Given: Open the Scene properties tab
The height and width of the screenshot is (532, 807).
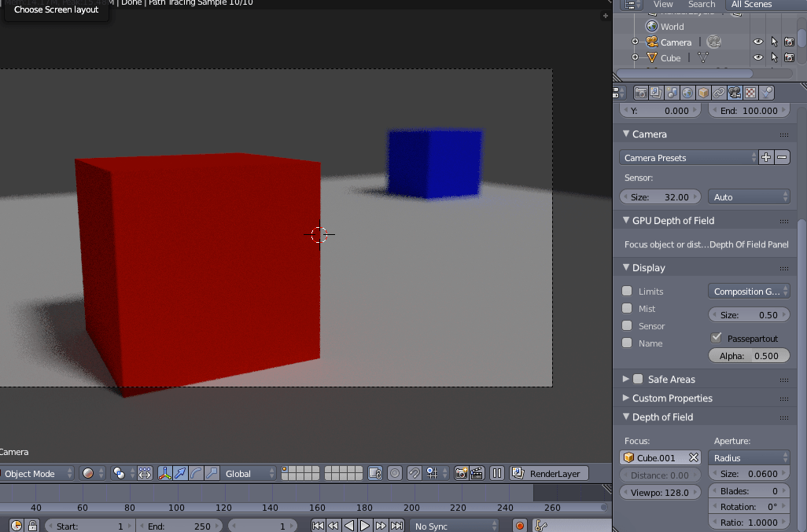Looking at the screenshot, I should [672, 92].
